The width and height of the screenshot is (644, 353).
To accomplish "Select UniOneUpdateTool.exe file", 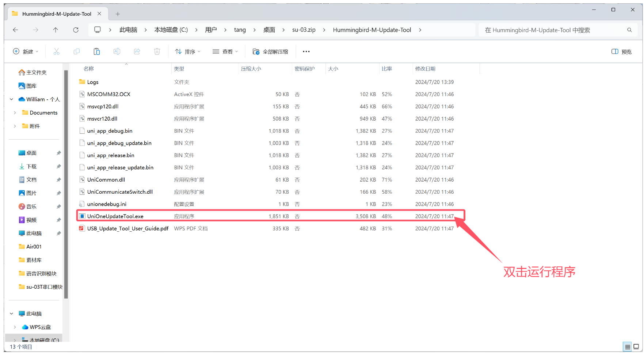I will click(115, 216).
